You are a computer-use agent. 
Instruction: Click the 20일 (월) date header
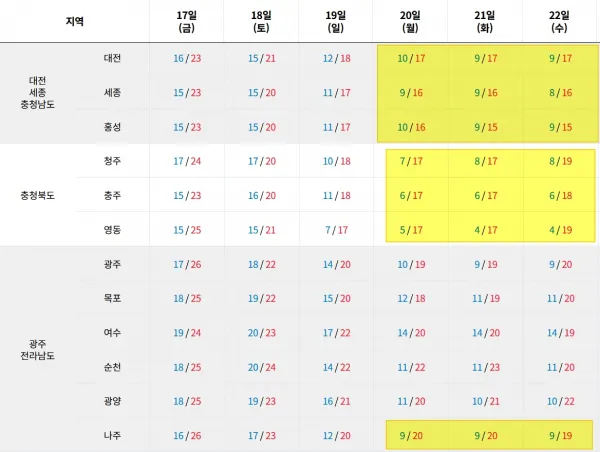[x=411, y=21]
